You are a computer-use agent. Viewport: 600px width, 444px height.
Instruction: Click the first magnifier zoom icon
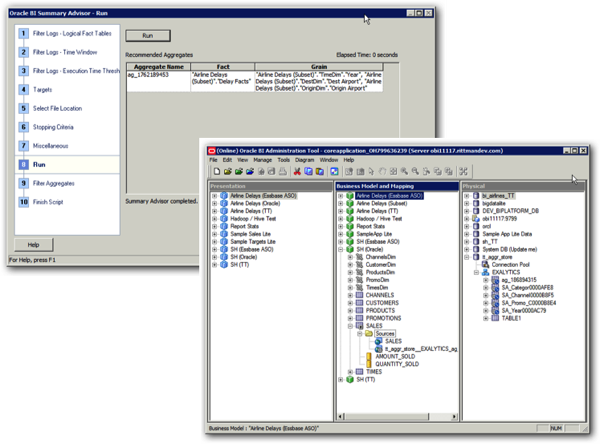tap(404, 171)
